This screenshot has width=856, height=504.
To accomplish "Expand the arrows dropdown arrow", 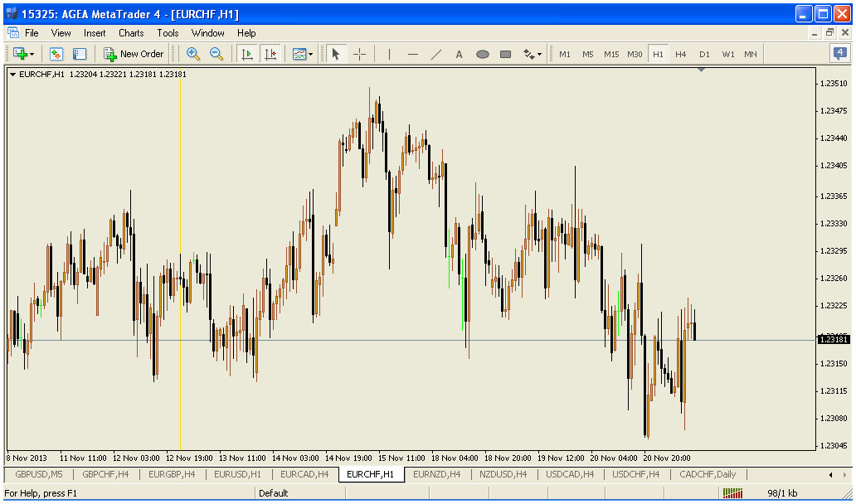I will tap(539, 55).
